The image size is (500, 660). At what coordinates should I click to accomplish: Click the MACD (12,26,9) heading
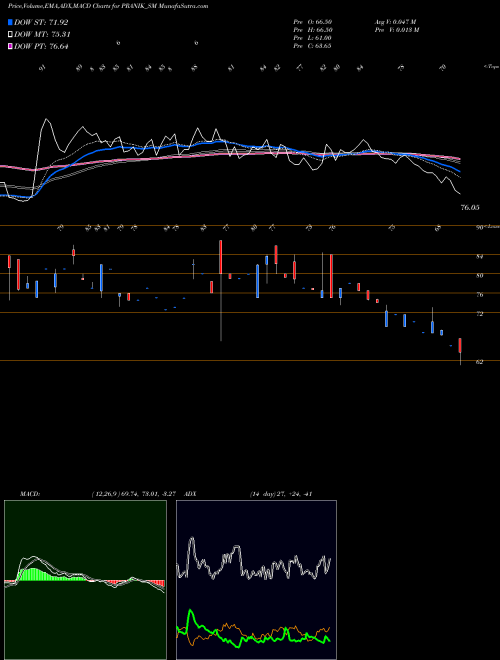(100, 494)
